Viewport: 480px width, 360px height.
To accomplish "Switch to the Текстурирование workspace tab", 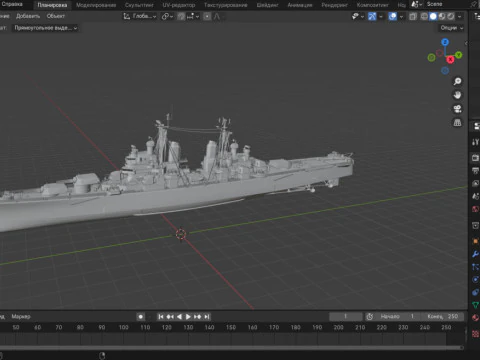I will coord(226,5).
